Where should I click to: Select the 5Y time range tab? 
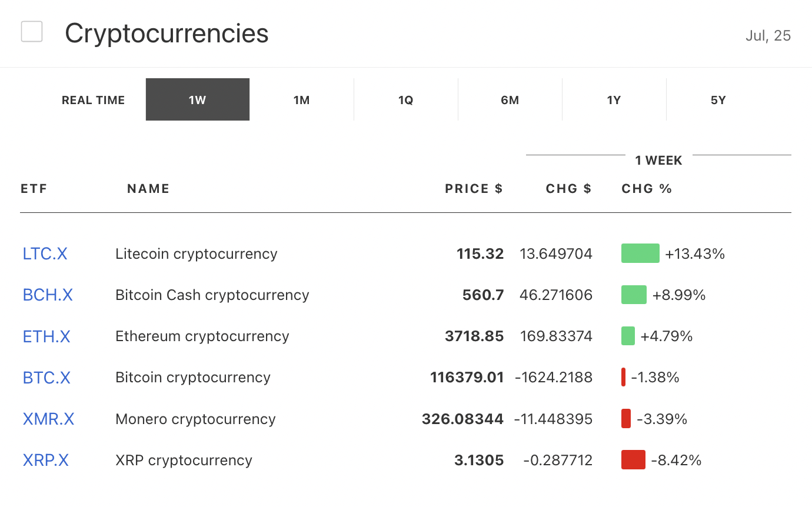pos(718,100)
